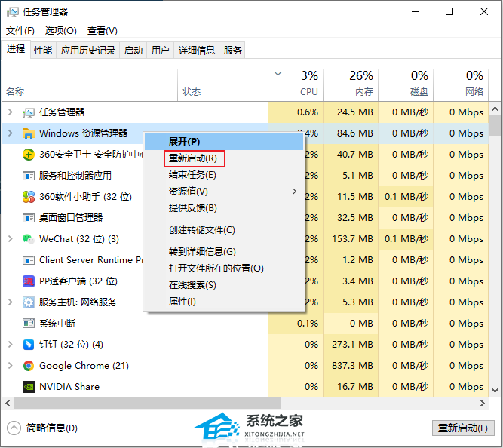Switch to the 启动 tab
This screenshot has height=448, width=503.
(133, 50)
